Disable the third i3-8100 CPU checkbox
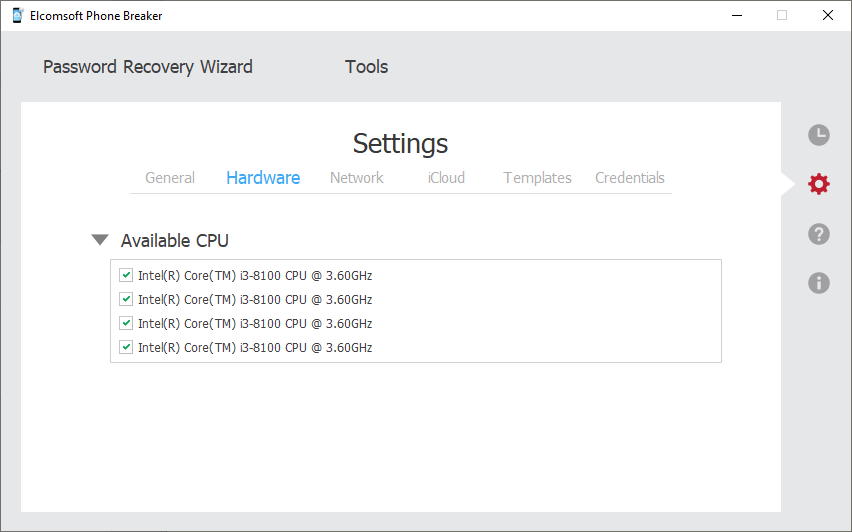 click(x=126, y=323)
